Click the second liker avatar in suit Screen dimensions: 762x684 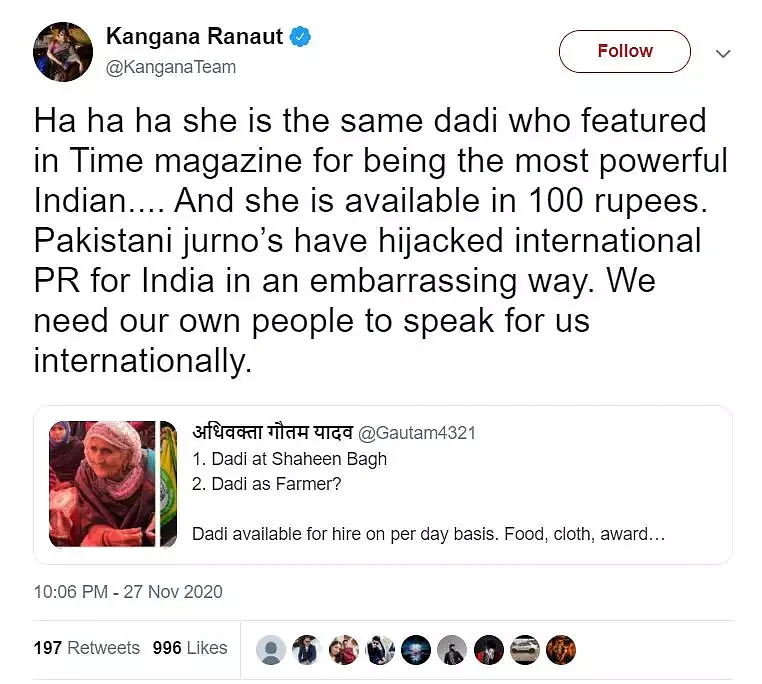coord(307,649)
